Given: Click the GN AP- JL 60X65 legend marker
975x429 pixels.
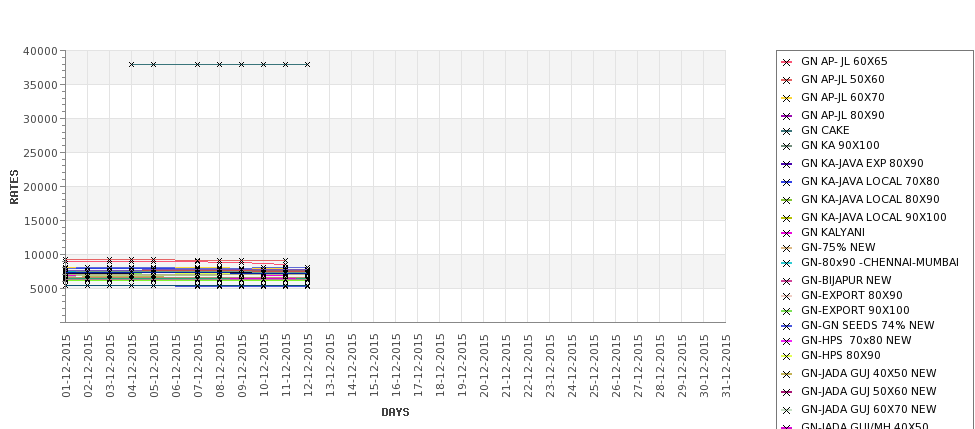Looking at the screenshot, I should 787,62.
